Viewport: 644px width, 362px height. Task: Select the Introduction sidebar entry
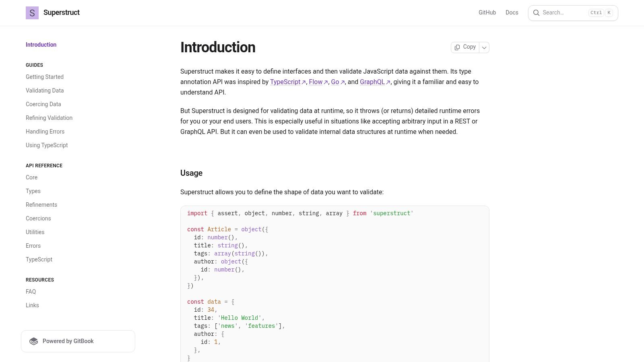tap(41, 45)
